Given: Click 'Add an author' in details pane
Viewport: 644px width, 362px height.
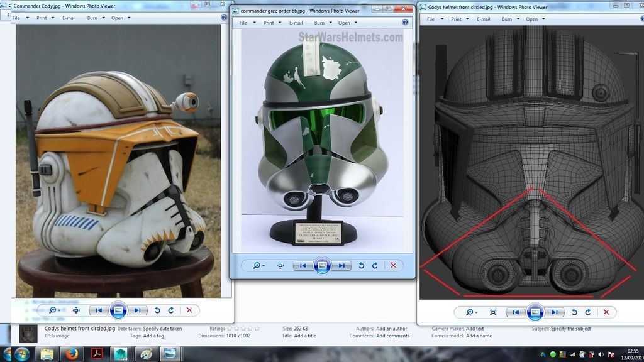Looking at the screenshot, I should pos(391,329).
